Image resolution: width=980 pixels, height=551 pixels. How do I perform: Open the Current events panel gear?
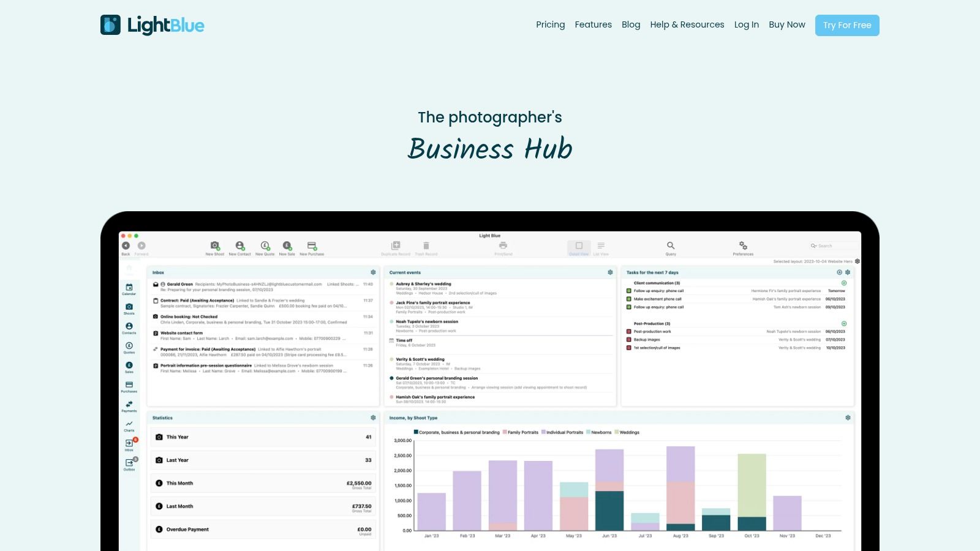coord(610,272)
